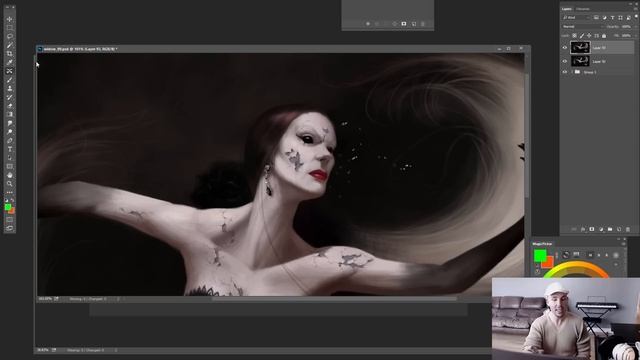Image resolution: width=640 pixels, height=360 pixels.
Task: Click the 100% zoom field in document window
Action: pos(44,299)
